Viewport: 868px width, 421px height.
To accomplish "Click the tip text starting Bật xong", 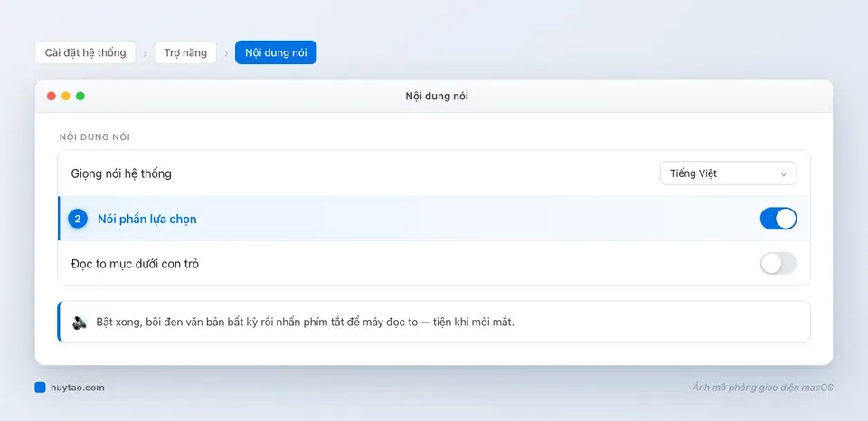I will pyautogui.click(x=305, y=322).
